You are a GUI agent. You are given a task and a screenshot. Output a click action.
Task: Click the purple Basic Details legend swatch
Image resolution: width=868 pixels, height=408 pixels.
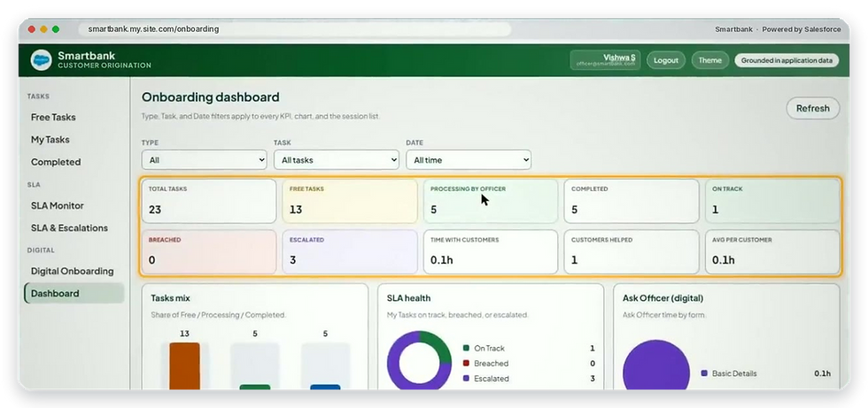(704, 373)
